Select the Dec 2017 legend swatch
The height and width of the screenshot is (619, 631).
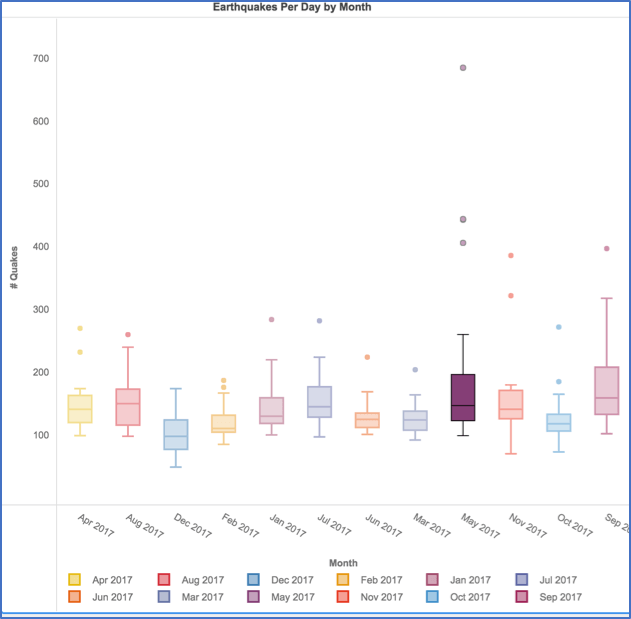coord(254,580)
